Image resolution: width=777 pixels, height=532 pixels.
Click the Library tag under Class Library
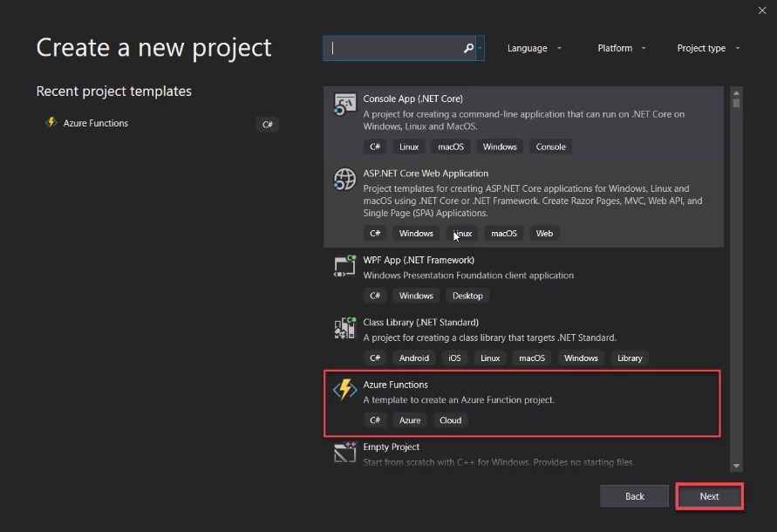630,358
